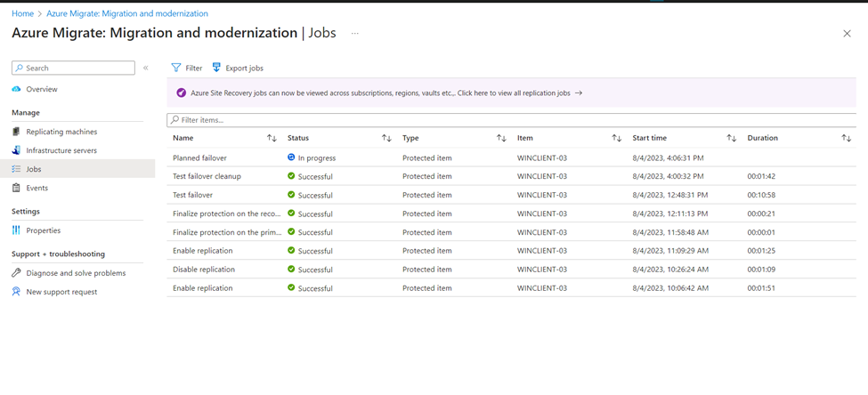Click the Filter button label

point(194,68)
